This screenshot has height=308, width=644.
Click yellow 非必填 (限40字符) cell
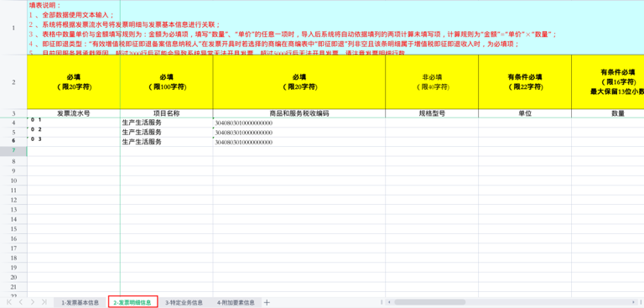pos(432,82)
